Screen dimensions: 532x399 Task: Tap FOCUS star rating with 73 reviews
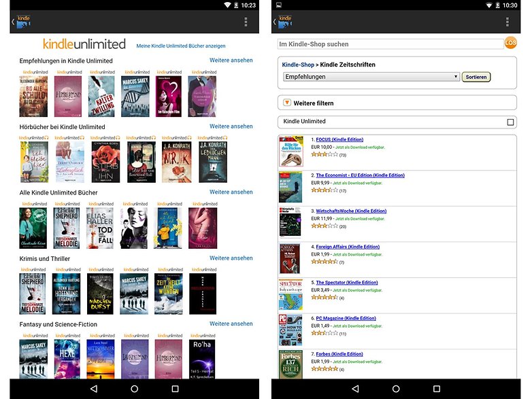325,154
